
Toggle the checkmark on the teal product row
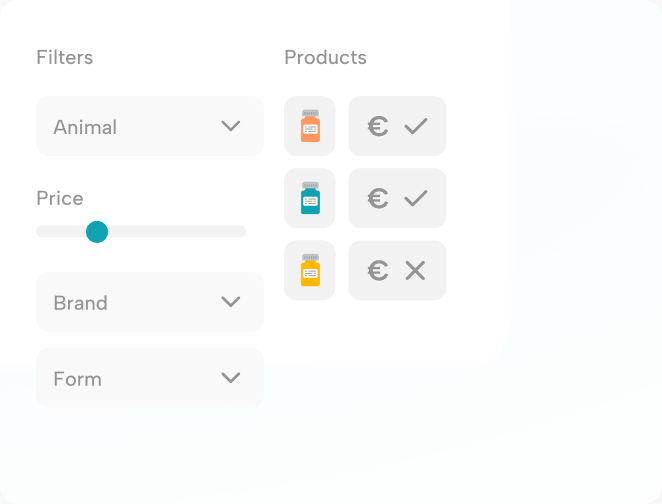click(415, 198)
